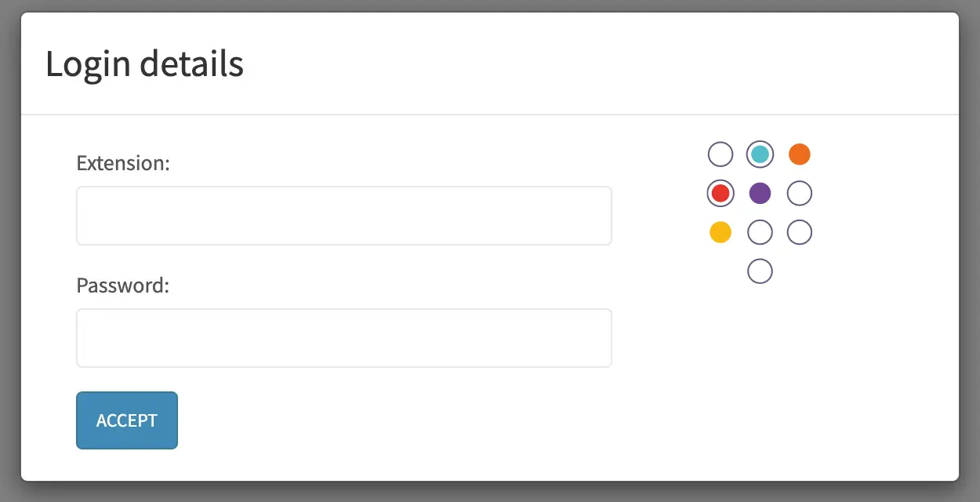Click the selected teal color dot
This screenshot has width=980, height=502.
point(759,154)
